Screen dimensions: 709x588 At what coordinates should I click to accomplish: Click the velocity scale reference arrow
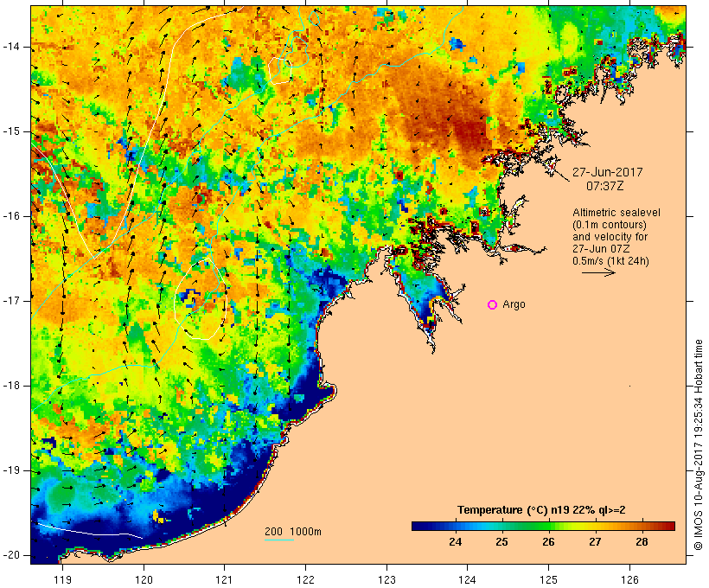click(x=598, y=272)
